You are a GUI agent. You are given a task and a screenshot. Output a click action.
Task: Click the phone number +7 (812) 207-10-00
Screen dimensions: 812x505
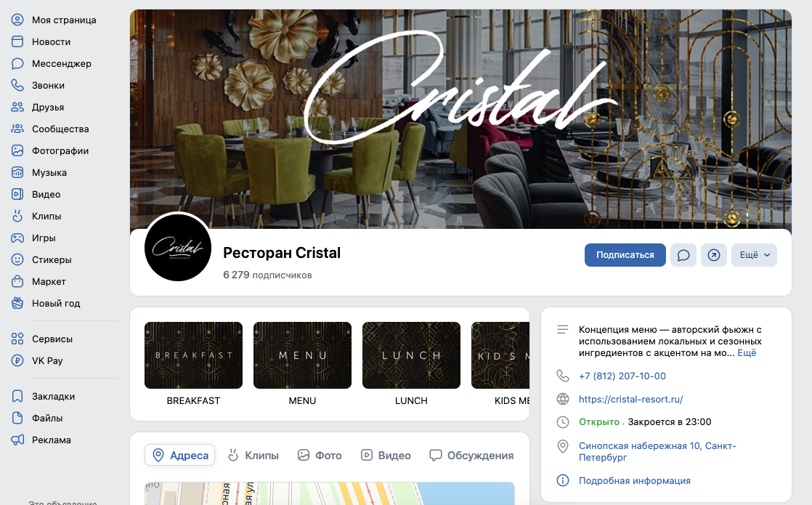(622, 376)
